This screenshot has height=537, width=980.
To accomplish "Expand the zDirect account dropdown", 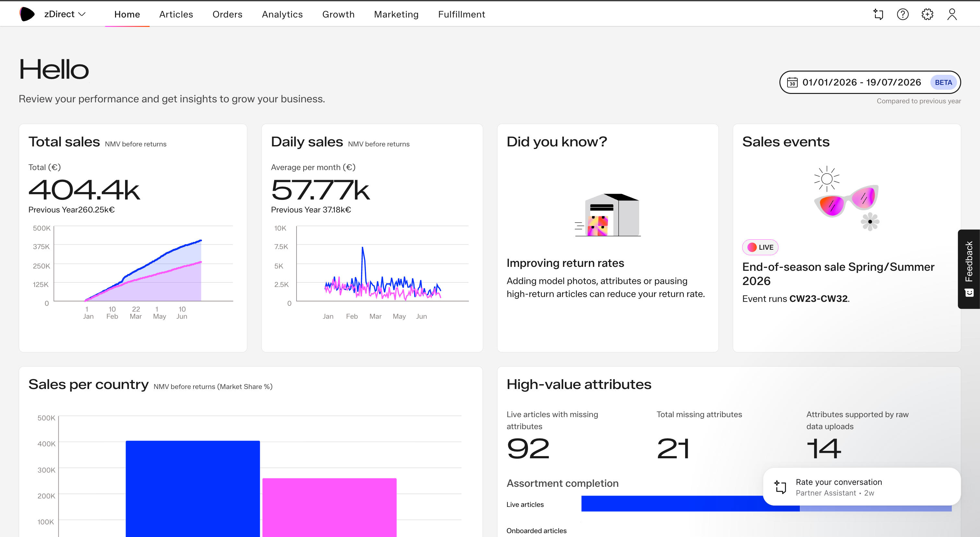I will pos(65,14).
